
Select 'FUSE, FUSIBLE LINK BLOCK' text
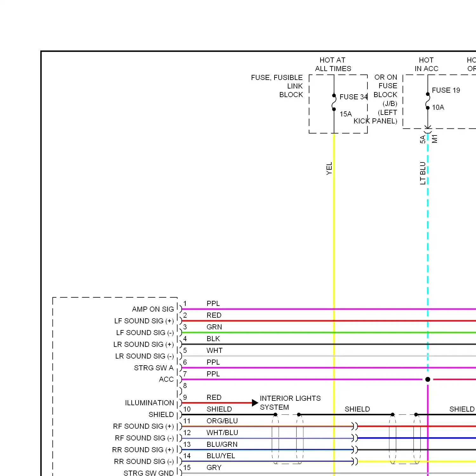[x=277, y=86]
